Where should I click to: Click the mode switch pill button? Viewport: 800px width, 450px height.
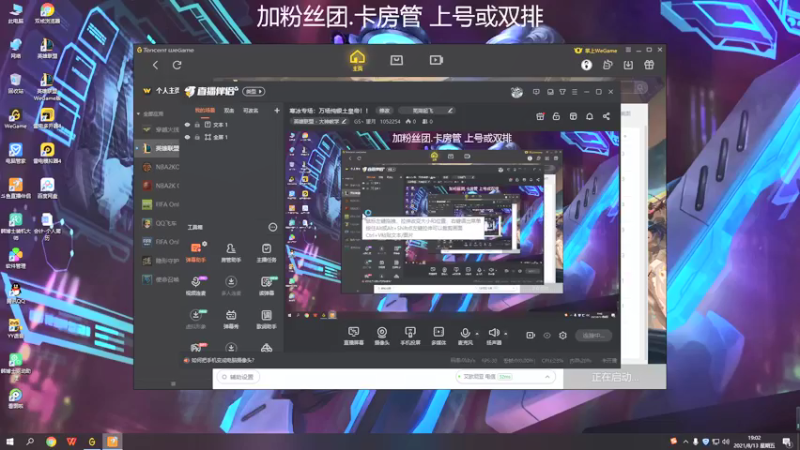(x=254, y=91)
